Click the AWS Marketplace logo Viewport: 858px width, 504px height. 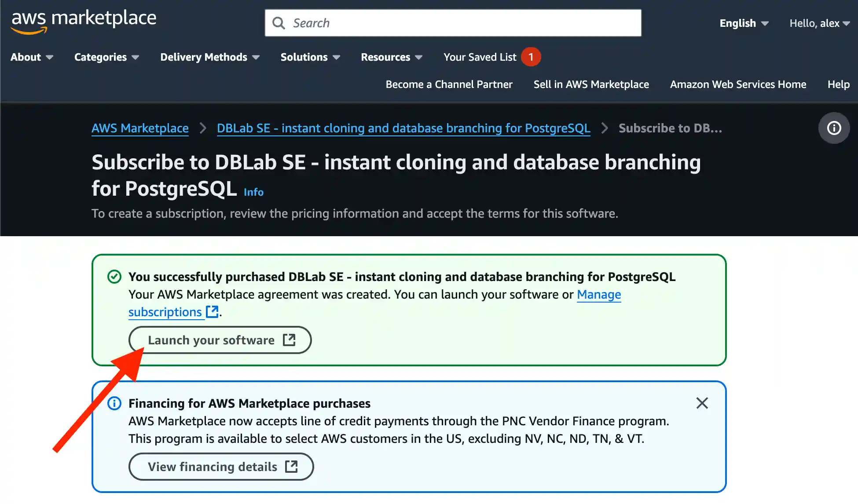point(83,20)
